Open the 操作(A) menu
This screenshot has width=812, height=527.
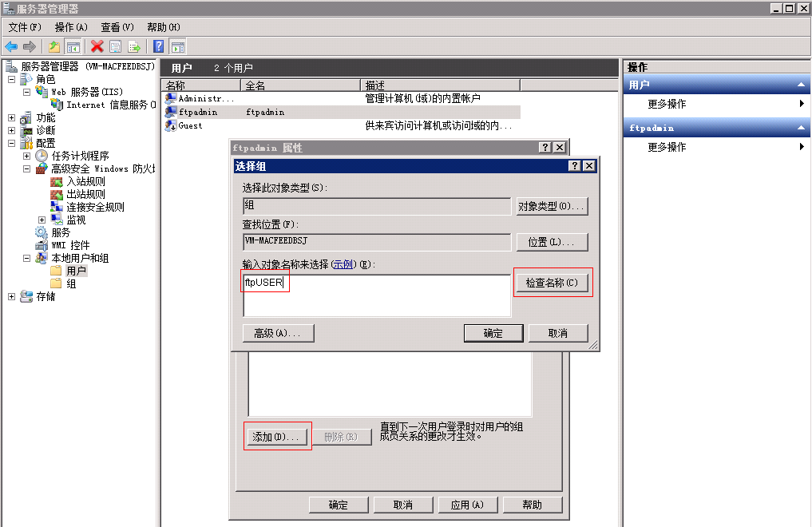pos(71,27)
